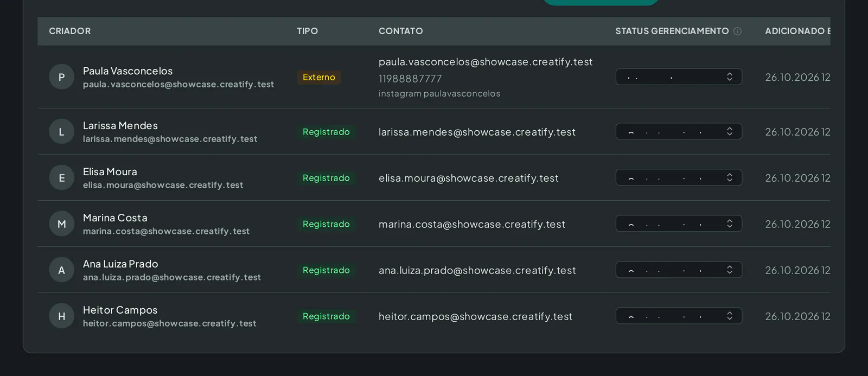Expand the status dropdown for Marina Costa
Screen dimensions: 868x376
[x=679, y=224]
